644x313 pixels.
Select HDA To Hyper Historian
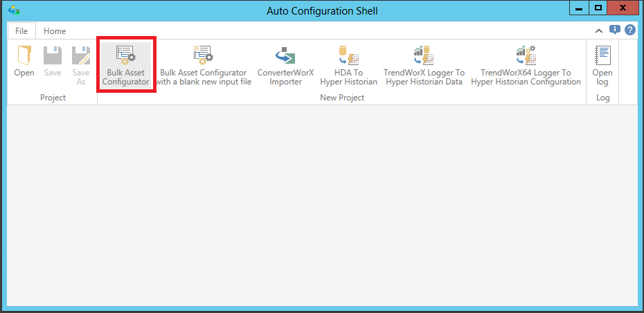click(x=348, y=66)
